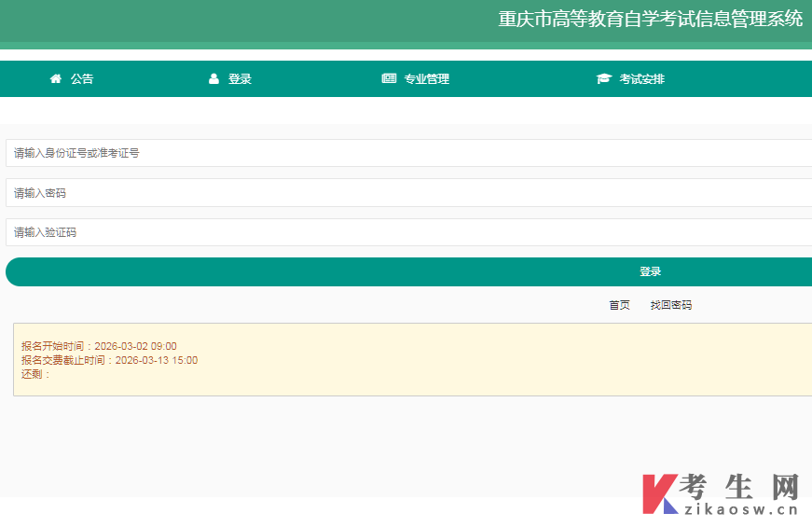Focus the 请输入身份证号或准考证号 input field
The height and width of the screenshot is (527, 812).
[408, 153]
